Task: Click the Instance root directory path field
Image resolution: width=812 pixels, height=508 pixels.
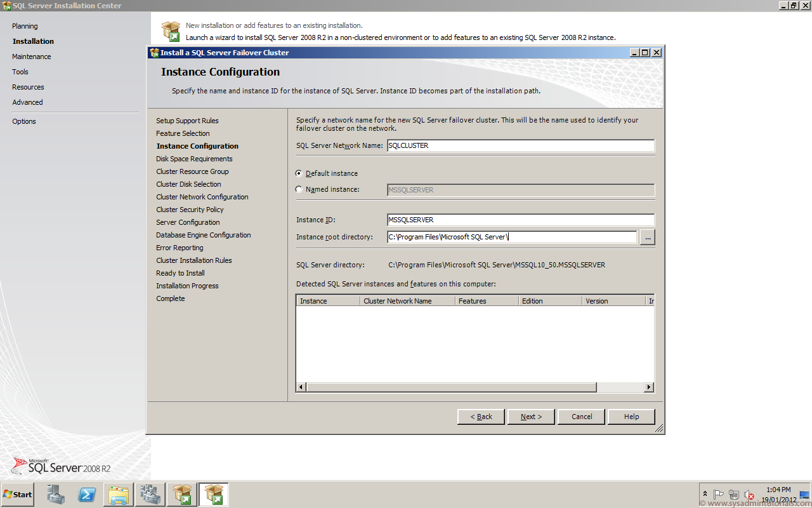Action: 512,237
